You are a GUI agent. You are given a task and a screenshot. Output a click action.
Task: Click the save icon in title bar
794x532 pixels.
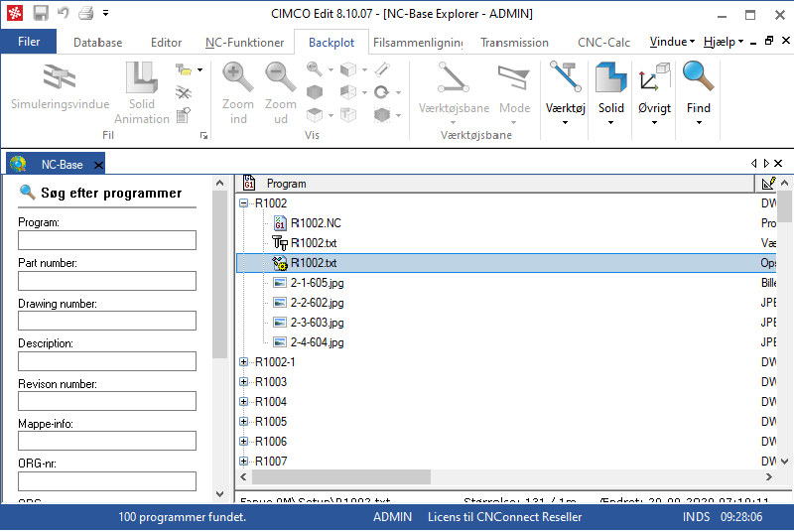pyautogui.click(x=41, y=13)
